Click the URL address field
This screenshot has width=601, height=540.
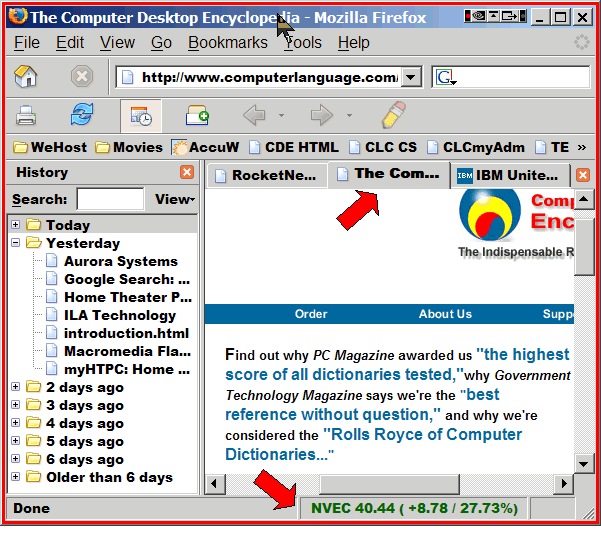tap(269, 77)
